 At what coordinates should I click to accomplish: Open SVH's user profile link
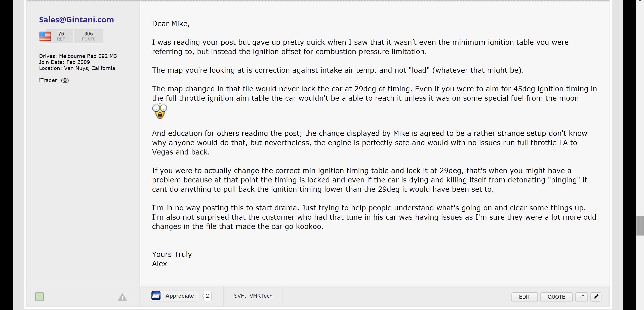pos(239,296)
